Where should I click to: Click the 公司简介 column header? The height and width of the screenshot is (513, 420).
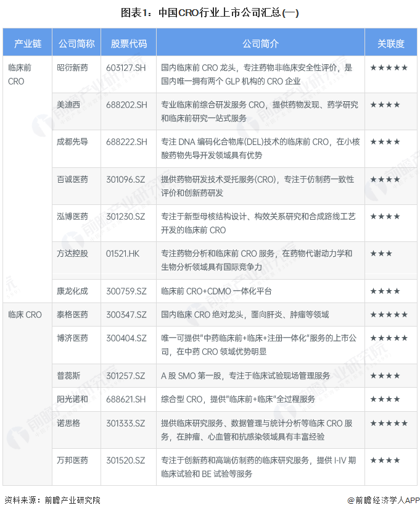click(260, 43)
